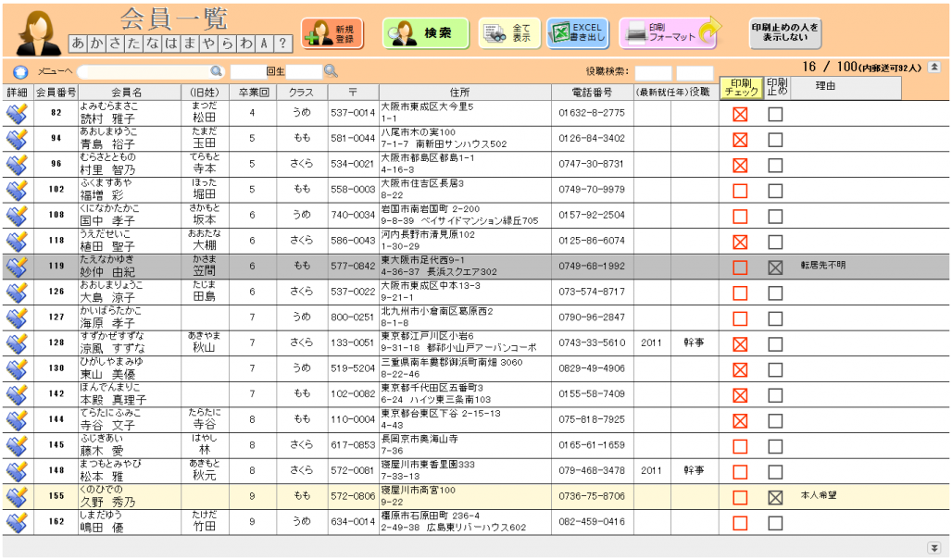
Task: Open detail icon for member 162
Action: coord(17,522)
